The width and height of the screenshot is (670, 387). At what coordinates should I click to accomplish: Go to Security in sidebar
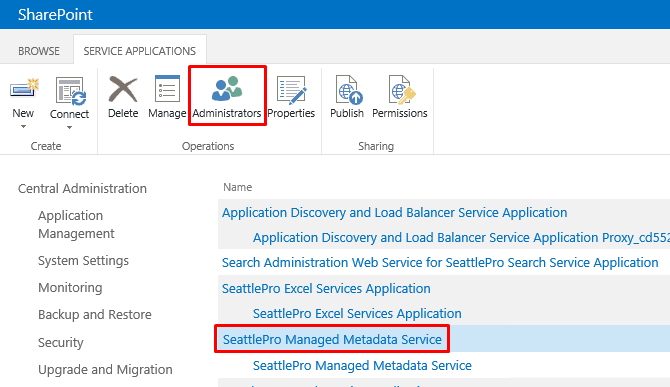pos(61,342)
